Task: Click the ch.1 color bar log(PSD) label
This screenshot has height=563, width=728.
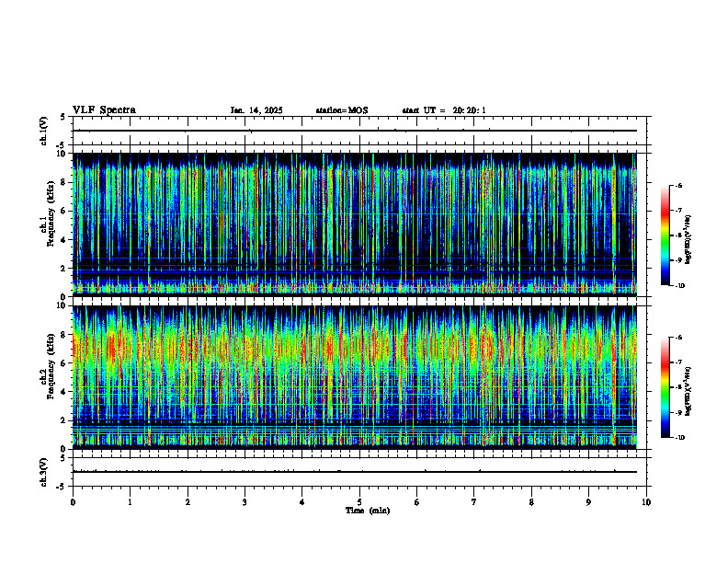Action: [x=688, y=239]
